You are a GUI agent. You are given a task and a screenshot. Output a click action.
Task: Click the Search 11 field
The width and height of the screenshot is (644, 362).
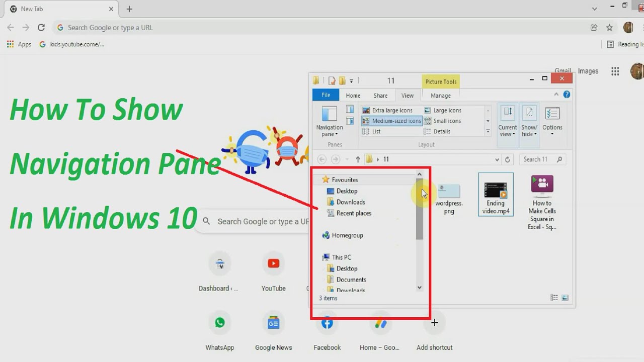point(542,159)
